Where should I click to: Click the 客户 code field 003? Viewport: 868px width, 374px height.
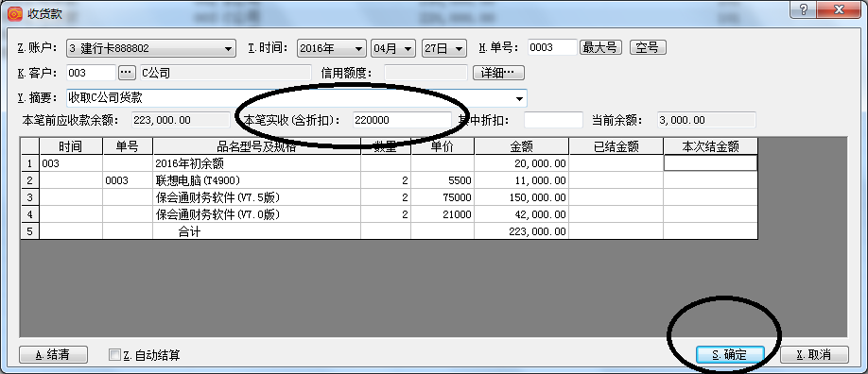tap(92, 73)
